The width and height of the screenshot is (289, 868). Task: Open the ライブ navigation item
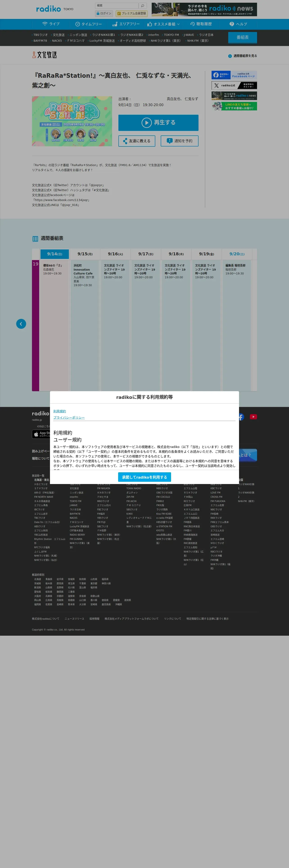point(51,24)
